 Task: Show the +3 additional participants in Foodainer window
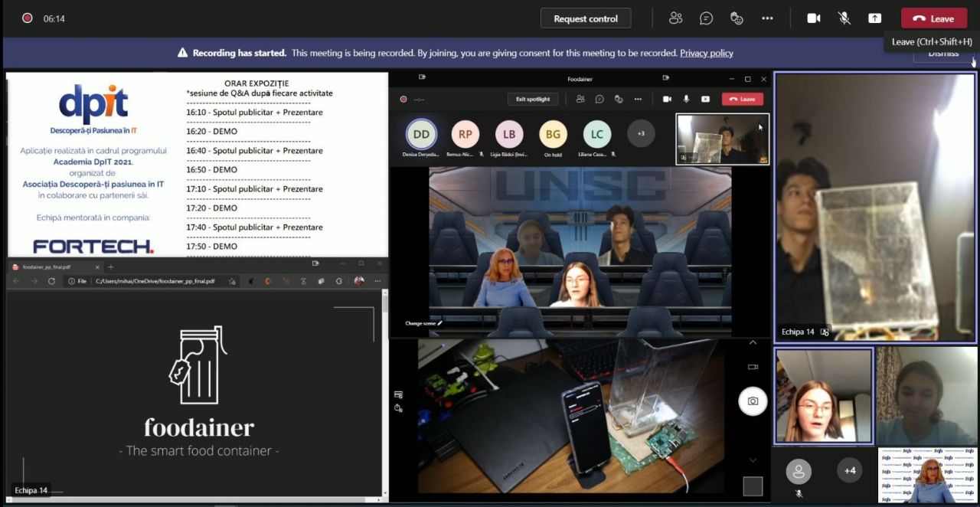(641, 134)
